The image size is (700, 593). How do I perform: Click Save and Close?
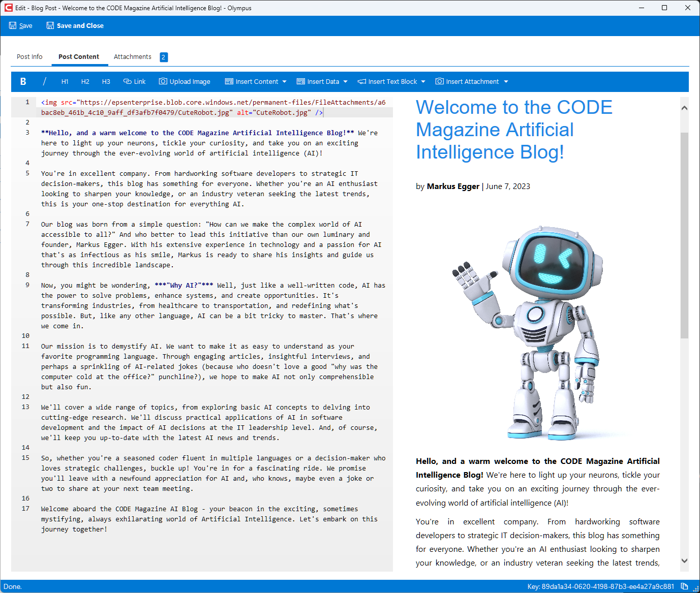pyautogui.click(x=75, y=26)
